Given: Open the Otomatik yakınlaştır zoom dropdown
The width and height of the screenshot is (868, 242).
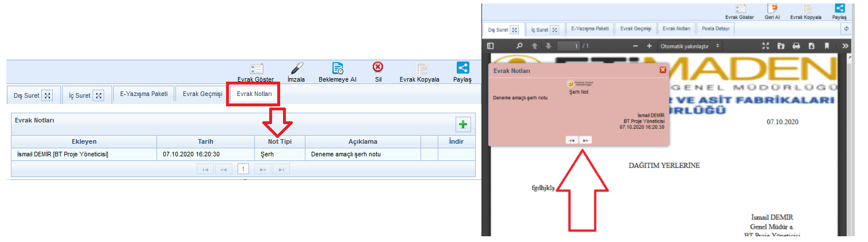Looking at the screenshot, I should [691, 46].
